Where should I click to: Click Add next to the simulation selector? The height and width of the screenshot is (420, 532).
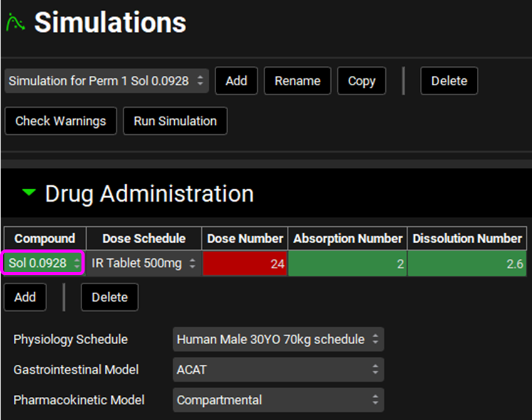tap(236, 81)
